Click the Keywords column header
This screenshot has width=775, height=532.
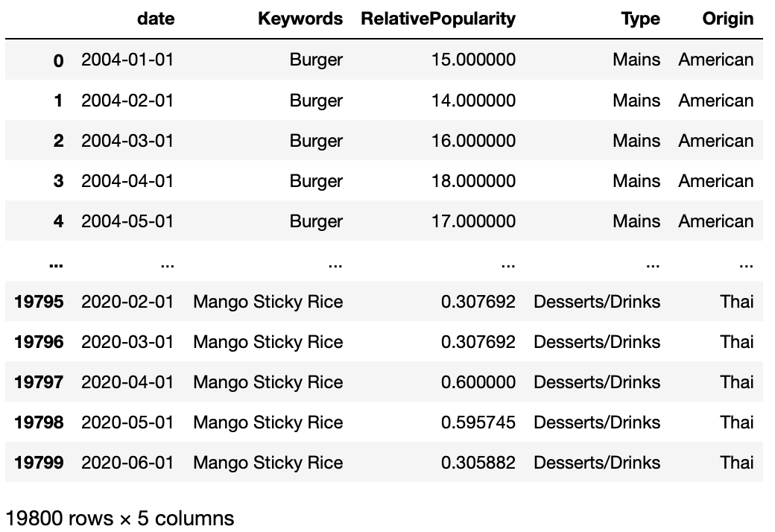tap(300, 19)
